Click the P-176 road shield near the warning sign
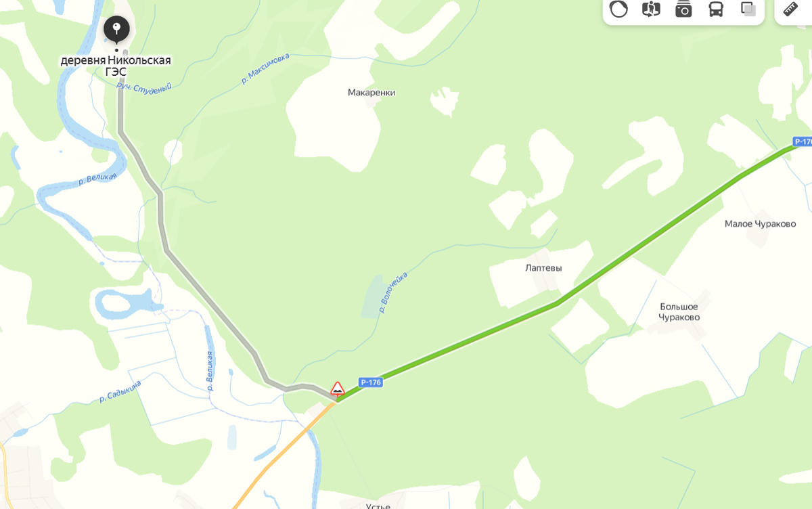 371,382
